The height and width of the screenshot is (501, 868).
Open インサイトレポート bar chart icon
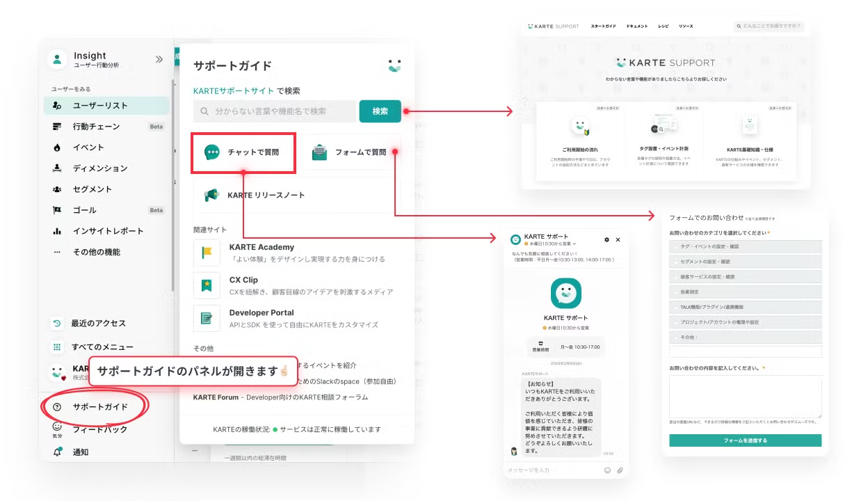[57, 231]
